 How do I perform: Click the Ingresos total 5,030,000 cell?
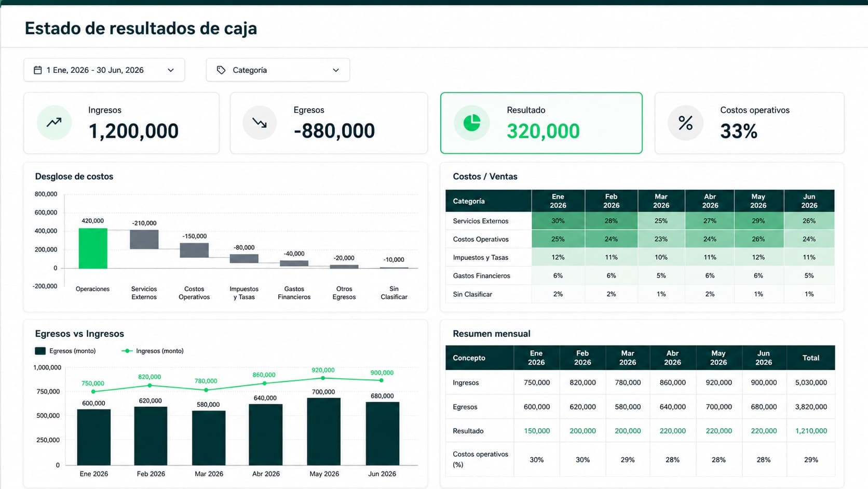click(811, 382)
